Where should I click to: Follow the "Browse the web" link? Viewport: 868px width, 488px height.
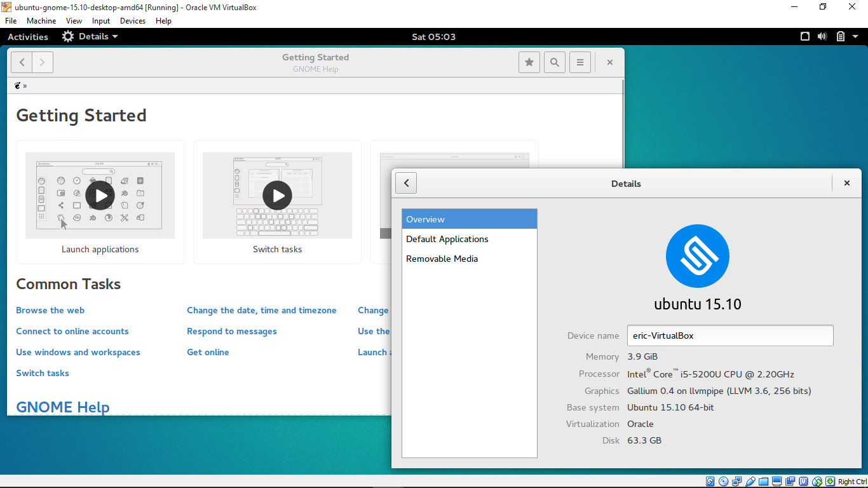pyautogui.click(x=50, y=310)
